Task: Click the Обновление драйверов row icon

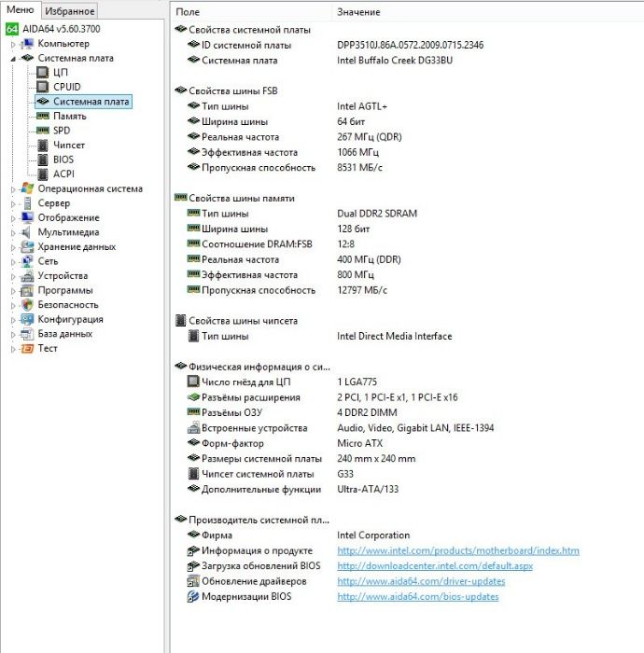Action: (193, 581)
